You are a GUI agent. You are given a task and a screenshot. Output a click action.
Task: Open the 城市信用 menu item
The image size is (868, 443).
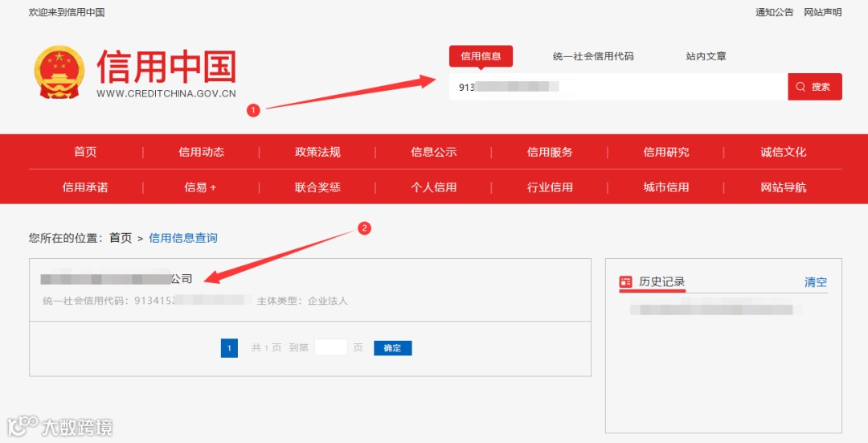[666, 187]
